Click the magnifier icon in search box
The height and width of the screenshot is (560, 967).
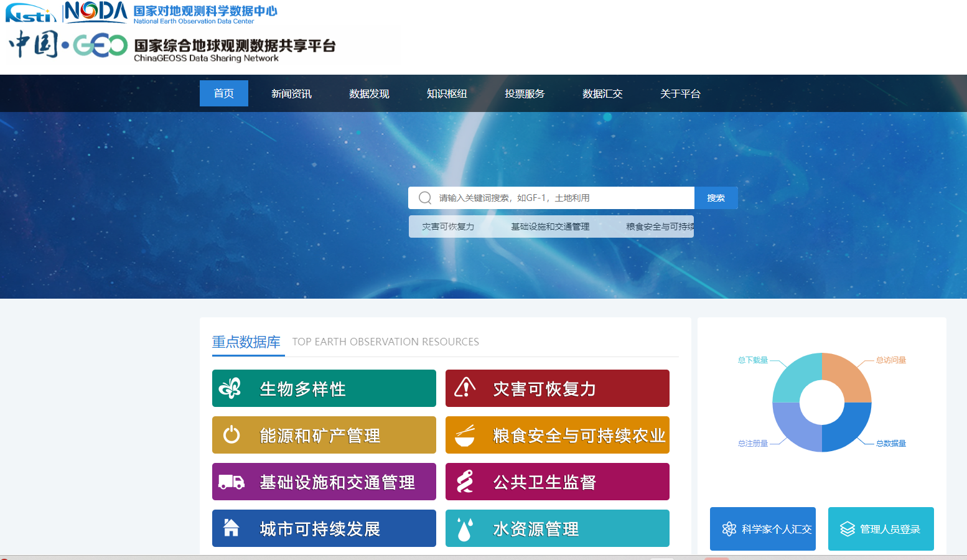pos(425,198)
